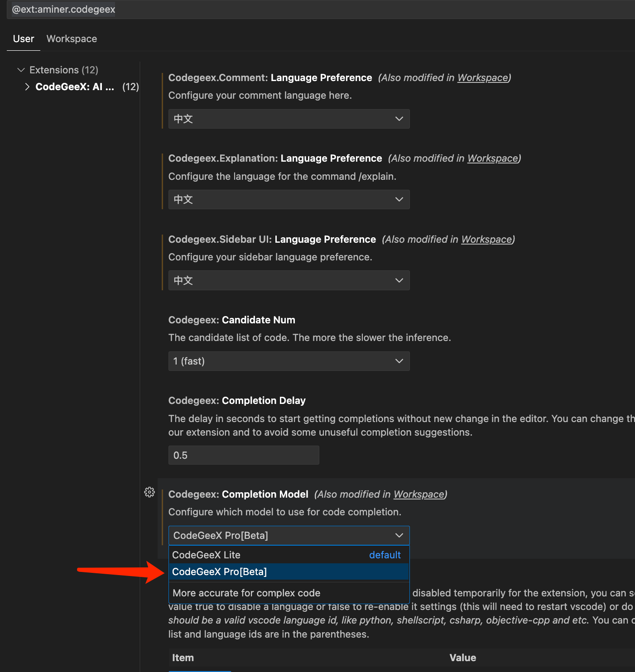
Task: Select the CodeGeeX Lite option
Action: pyautogui.click(x=289, y=555)
